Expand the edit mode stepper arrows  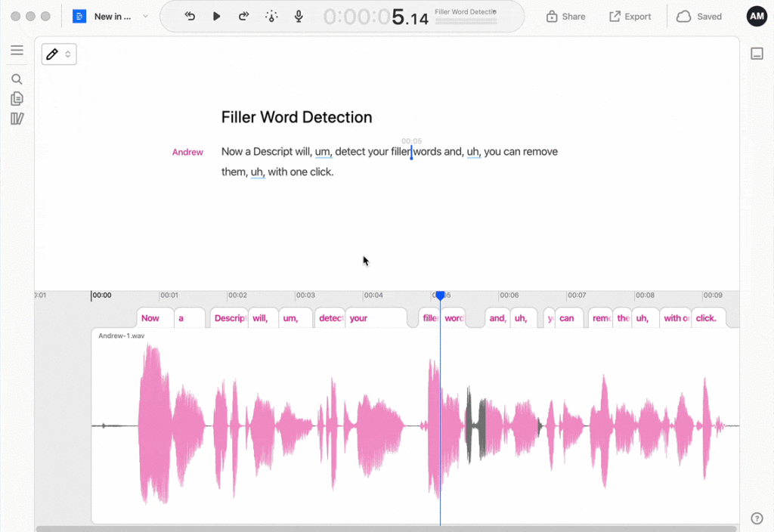click(x=68, y=54)
